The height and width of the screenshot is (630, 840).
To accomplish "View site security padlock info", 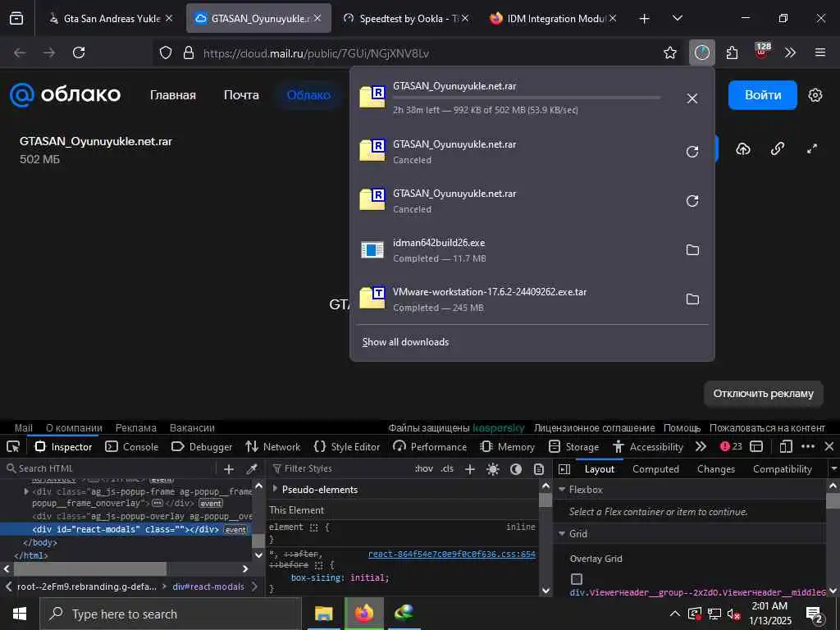I will [x=189, y=52].
